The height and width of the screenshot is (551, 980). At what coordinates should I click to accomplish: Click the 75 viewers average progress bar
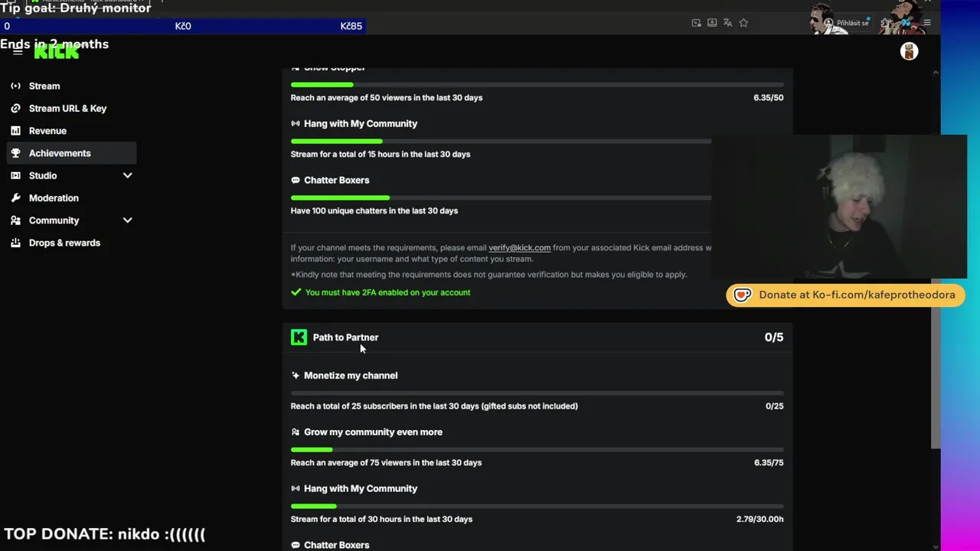(537, 449)
